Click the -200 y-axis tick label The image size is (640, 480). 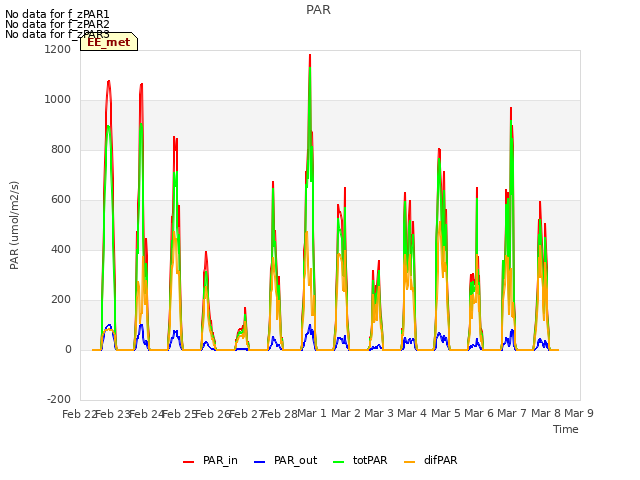pyautogui.click(x=59, y=399)
